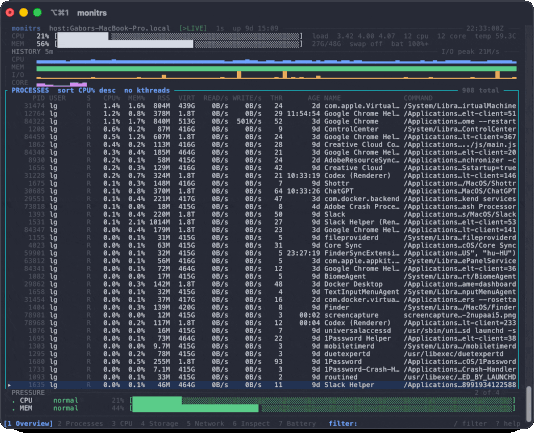The width and height of the screenshot is (534, 433).
Task: Sort by the AGE column header
Action: tap(314, 98)
